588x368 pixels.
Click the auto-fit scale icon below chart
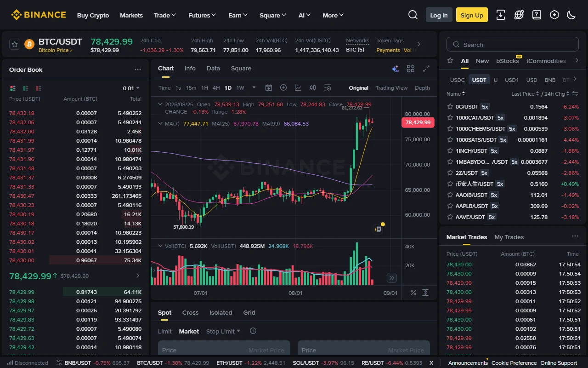pyautogui.click(x=426, y=293)
